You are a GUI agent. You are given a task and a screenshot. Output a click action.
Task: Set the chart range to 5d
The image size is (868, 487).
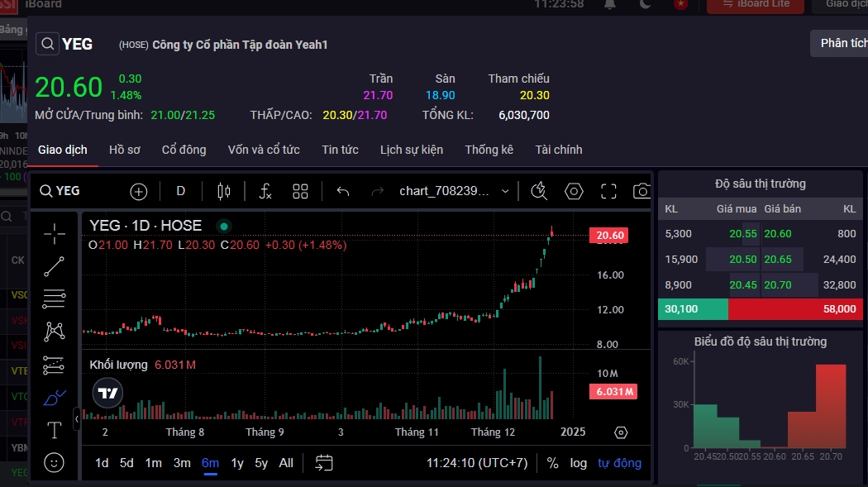point(126,463)
